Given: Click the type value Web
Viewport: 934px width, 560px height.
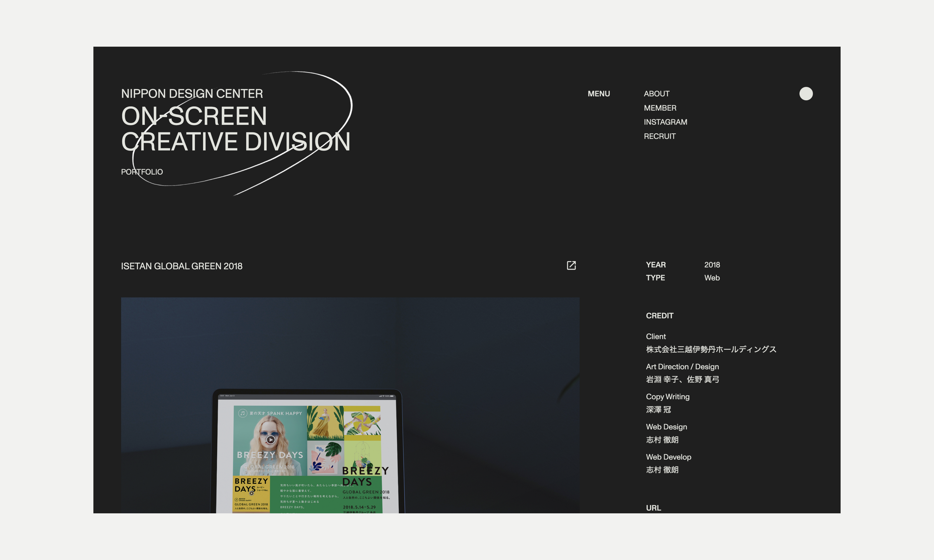Looking at the screenshot, I should pos(712,278).
